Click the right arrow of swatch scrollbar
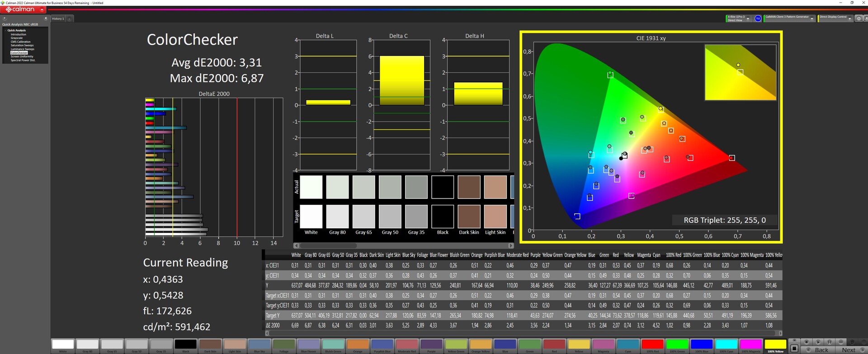This screenshot has height=354, width=868. click(x=511, y=245)
